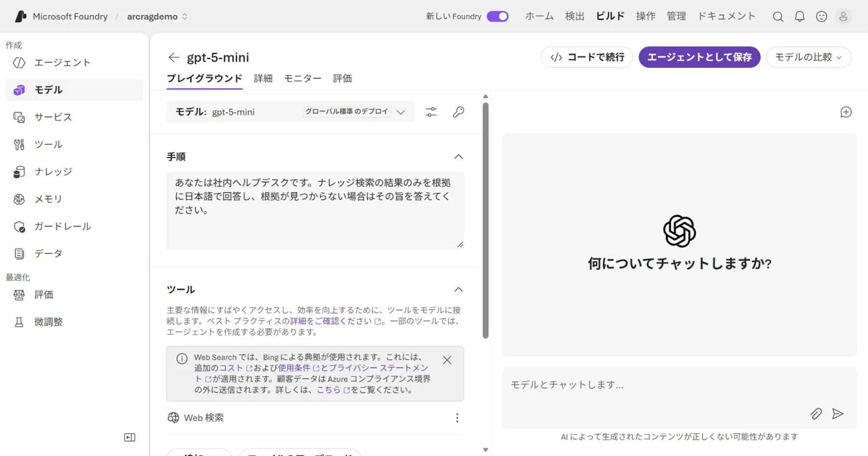Switch to 詳細 tab

(x=263, y=78)
